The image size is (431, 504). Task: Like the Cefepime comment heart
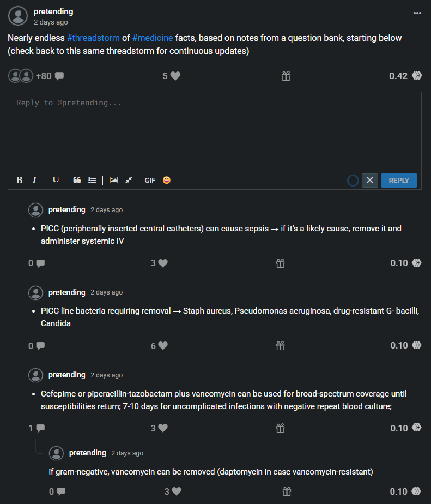[163, 428]
